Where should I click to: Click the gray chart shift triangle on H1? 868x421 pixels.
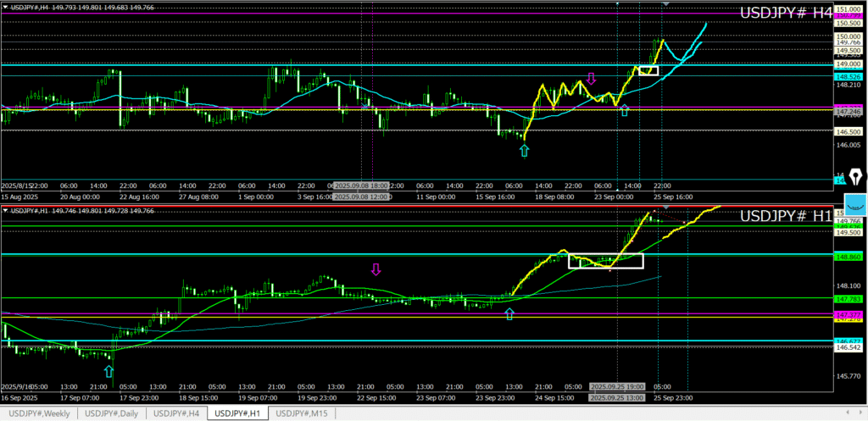666,208
